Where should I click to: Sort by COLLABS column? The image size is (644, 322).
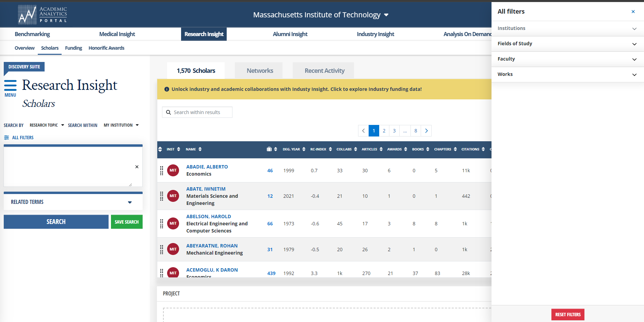pos(347,149)
